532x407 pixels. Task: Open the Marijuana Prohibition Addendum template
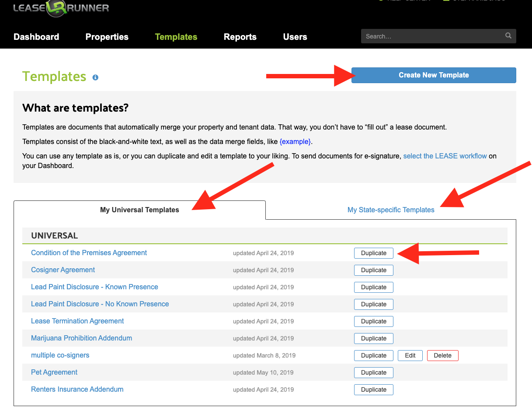(81, 338)
